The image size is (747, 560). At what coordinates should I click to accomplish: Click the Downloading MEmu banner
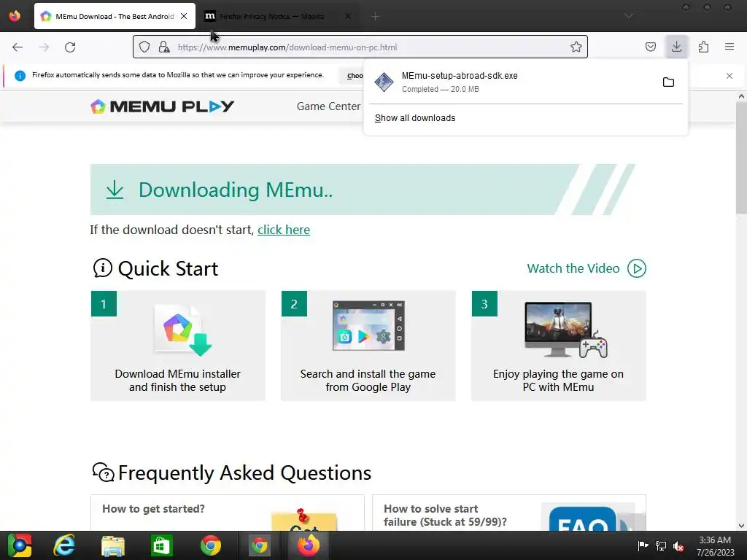[362, 190]
